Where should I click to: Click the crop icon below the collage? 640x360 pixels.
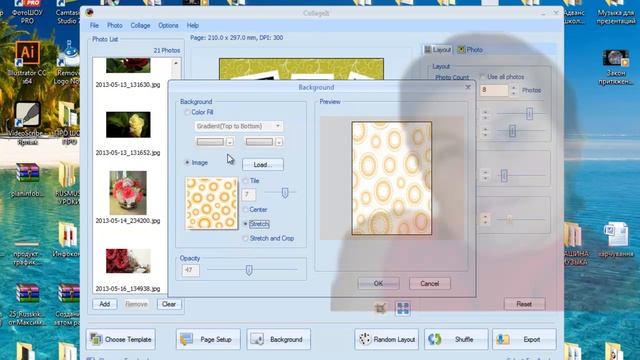coord(380,308)
